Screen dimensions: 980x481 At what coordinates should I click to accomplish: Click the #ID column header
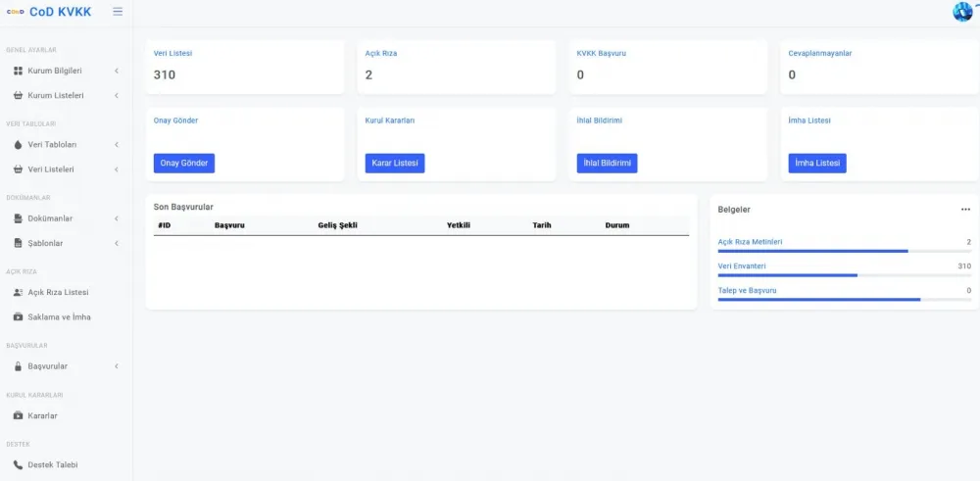click(x=165, y=225)
